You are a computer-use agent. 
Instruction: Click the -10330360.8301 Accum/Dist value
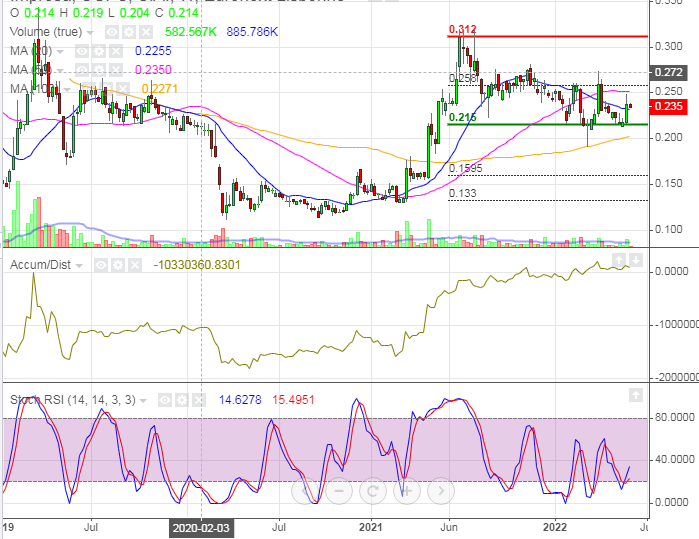click(197, 265)
